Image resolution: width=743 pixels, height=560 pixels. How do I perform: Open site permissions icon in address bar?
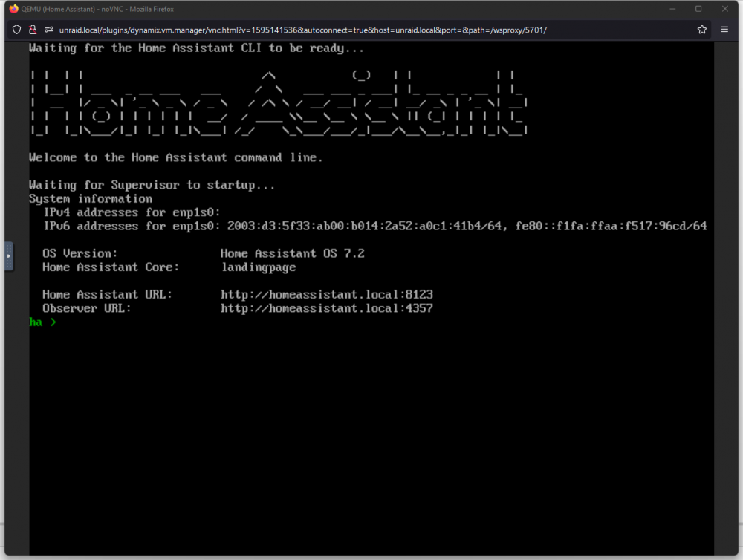48,30
